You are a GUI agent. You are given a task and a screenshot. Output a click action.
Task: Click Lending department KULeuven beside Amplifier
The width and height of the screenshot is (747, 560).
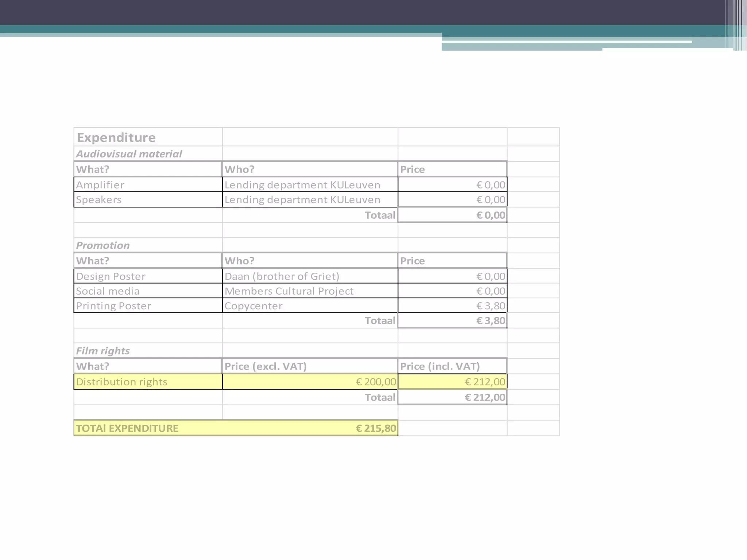(302, 185)
